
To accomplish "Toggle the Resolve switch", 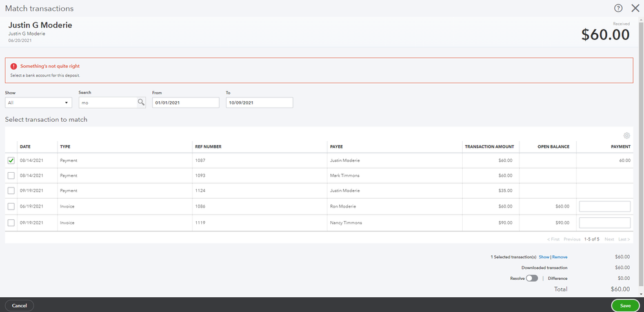I will tap(532, 278).
